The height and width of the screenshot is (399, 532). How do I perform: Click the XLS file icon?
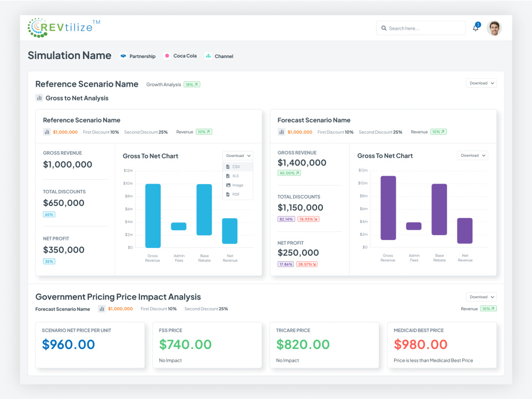click(228, 176)
